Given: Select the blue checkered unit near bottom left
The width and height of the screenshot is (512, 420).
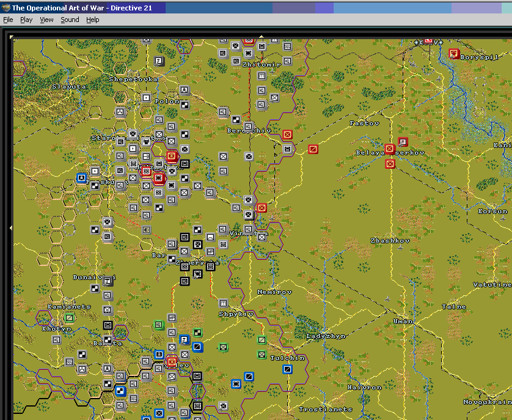Looking at the screenshot, I should (x=120, y=391).
